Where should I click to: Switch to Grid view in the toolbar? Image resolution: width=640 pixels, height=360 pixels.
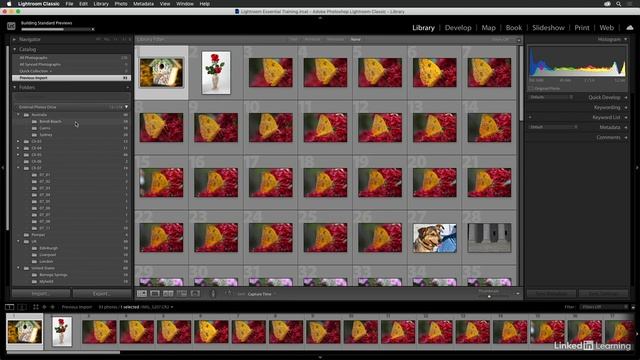(142, 293)
